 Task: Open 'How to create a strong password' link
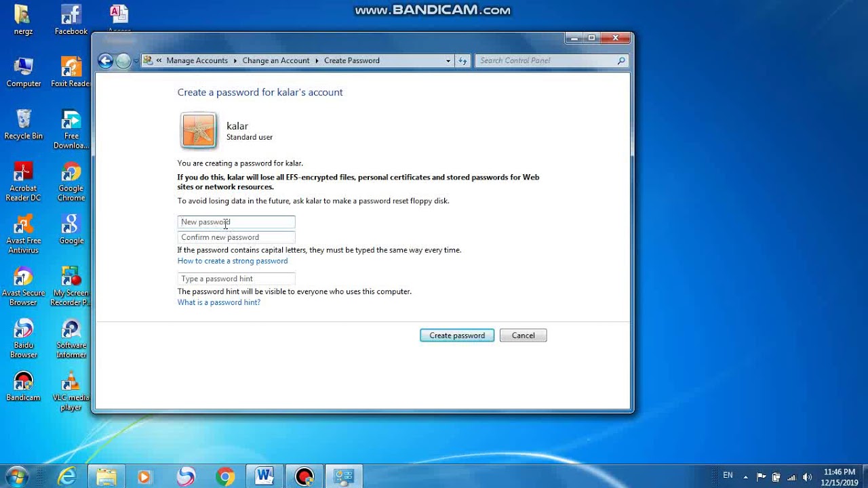click(x=233, y=261)
